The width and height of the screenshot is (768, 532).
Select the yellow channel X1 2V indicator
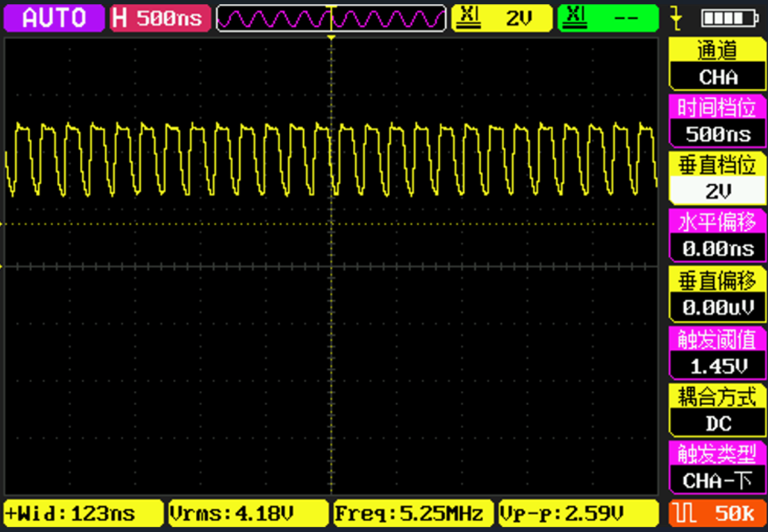point(502,18)
